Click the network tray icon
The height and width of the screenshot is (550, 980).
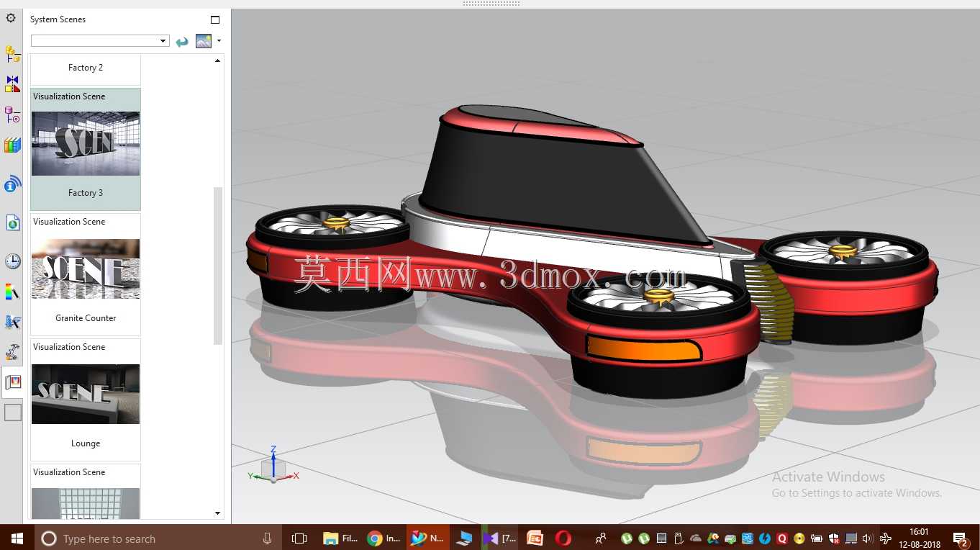pos(851,538)
